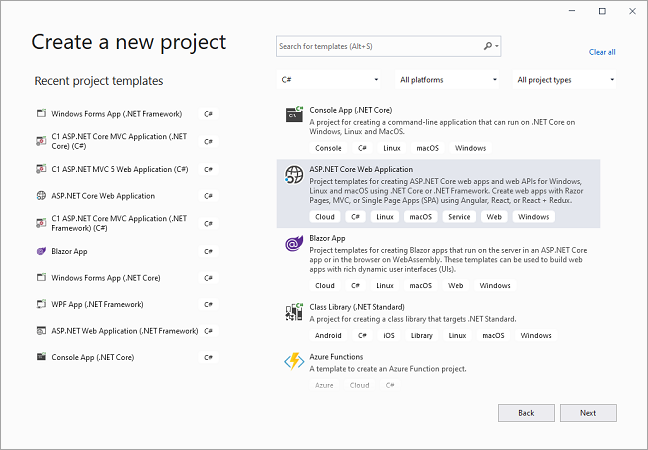
Task: Close the Create a new project dialog
Action: click(630, 11)
